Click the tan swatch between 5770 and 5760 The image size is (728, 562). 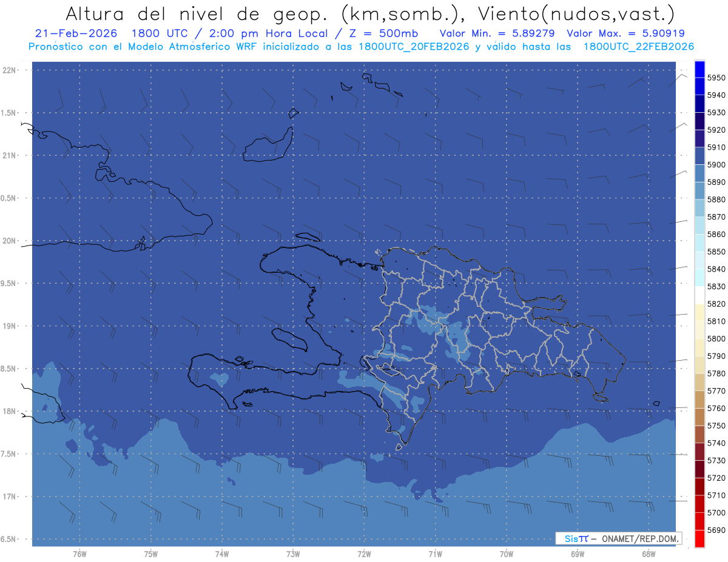pos(699,400)
